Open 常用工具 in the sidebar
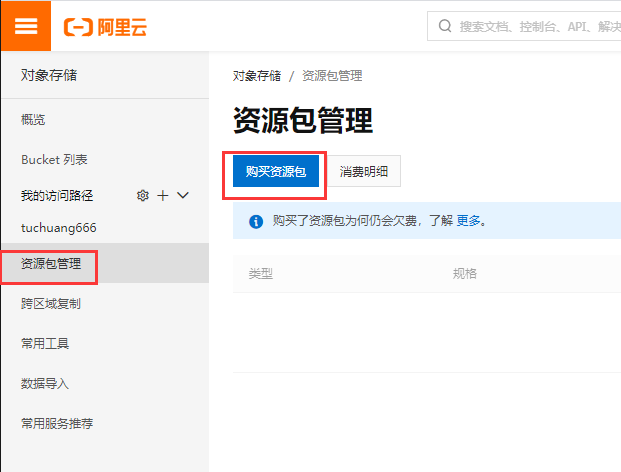Image resolution: width=621 pixels, height=472 pixels. pos(45,344)
